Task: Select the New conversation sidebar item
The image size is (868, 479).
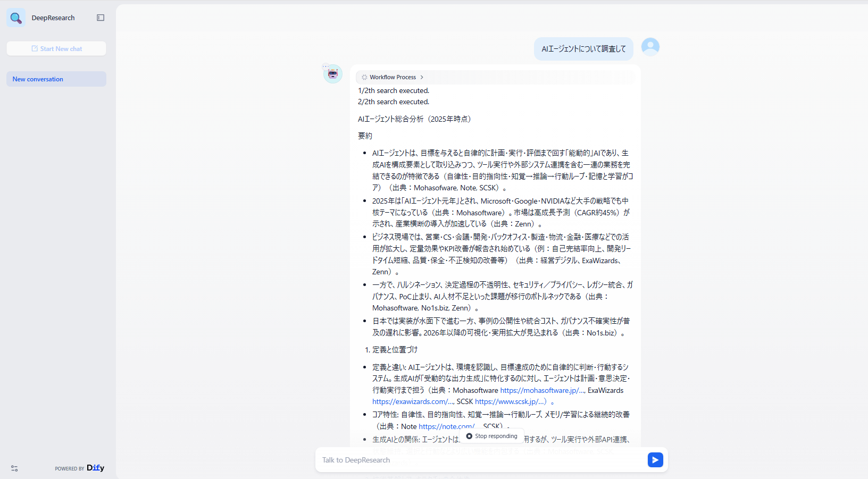Action: pyautogui.click(x=56, y=79)
